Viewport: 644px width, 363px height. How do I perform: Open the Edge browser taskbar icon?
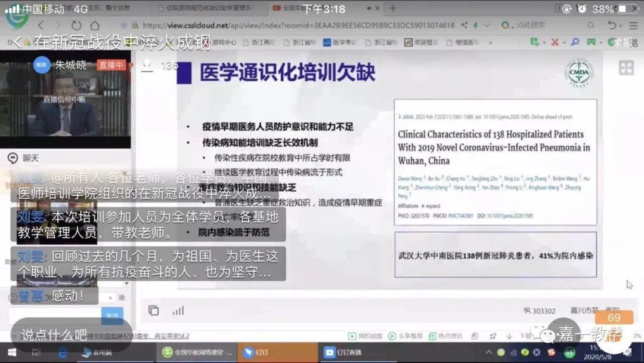[63, 352]
